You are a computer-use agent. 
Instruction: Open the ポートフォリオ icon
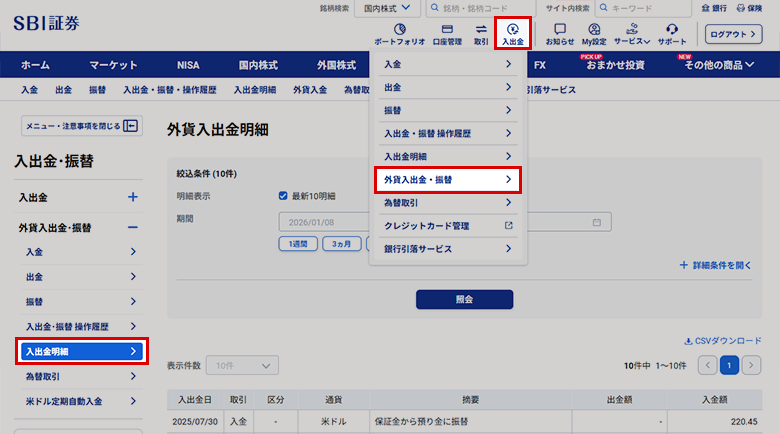[x=399, y=34]
